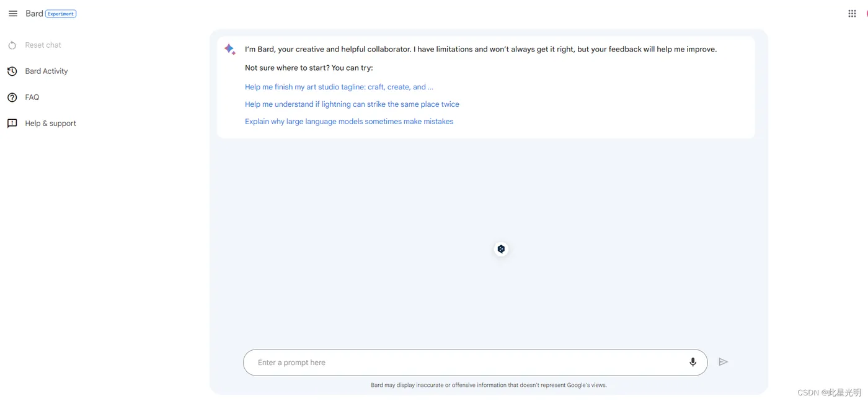Click the Help & support feedback icon
Image resolution: width=868 pixels, height=401 pixels.
[x=12, y=124]
